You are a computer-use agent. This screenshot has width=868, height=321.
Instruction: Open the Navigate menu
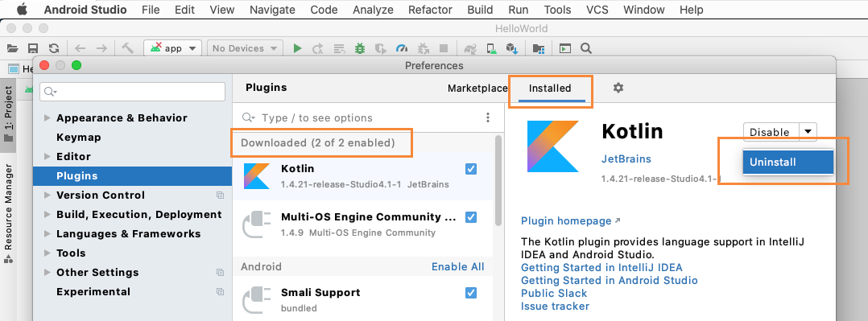(272, 10)
